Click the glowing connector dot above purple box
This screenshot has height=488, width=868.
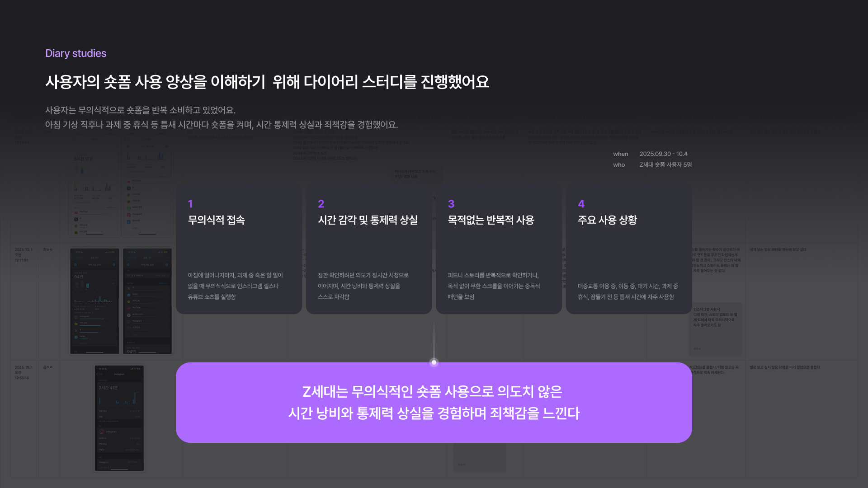(434, 362)
